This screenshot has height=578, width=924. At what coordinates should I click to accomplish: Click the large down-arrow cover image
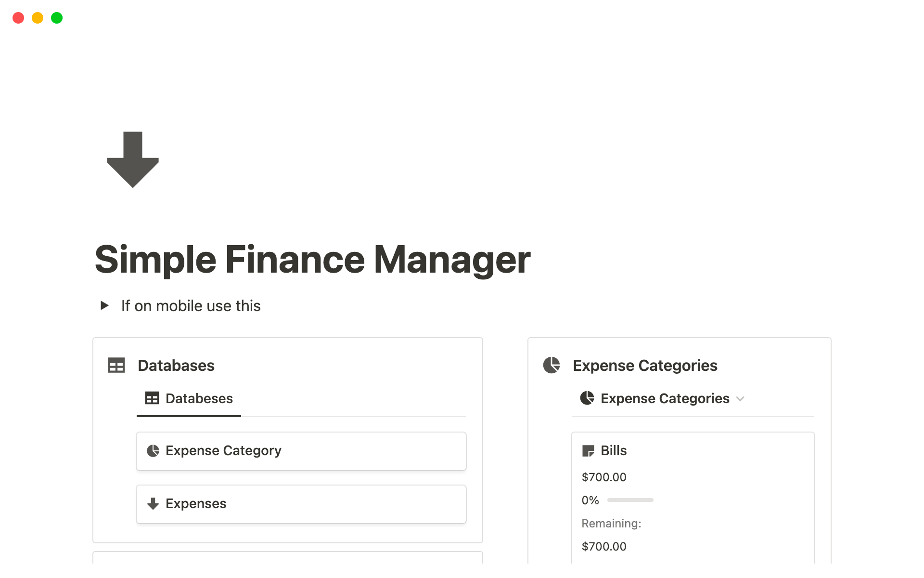[132, 159]
